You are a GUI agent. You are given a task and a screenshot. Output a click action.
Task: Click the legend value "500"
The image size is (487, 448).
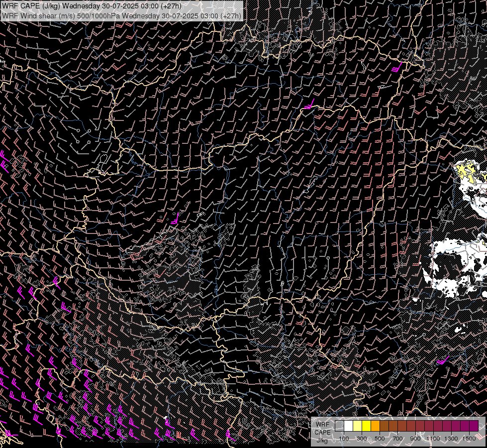point(380,439)
